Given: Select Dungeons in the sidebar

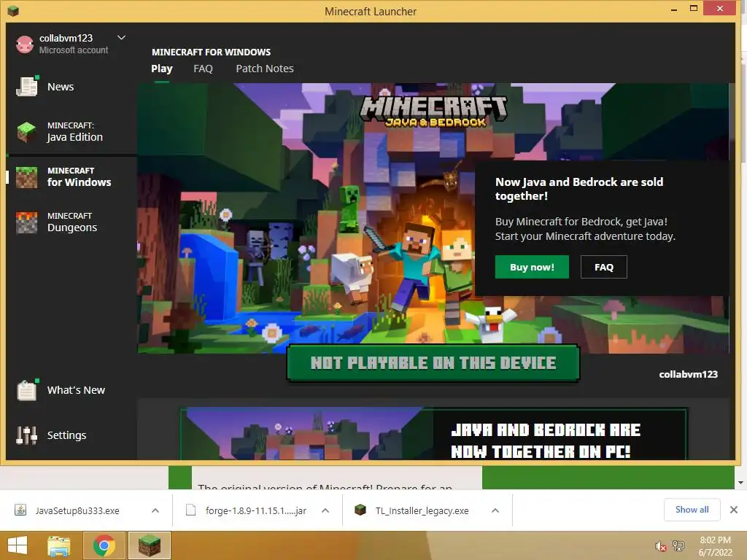Looking at the screenshot, I should (x=72, y=222).
